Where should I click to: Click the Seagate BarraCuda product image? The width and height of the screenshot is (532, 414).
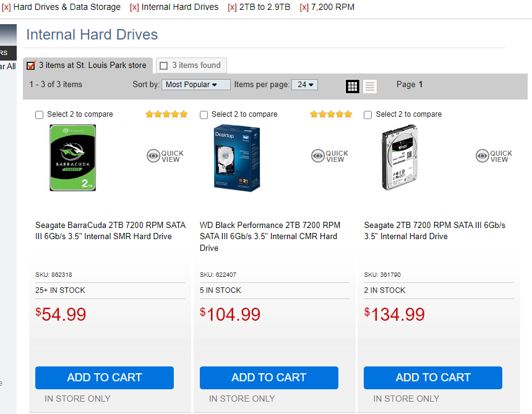pos(73,158)
